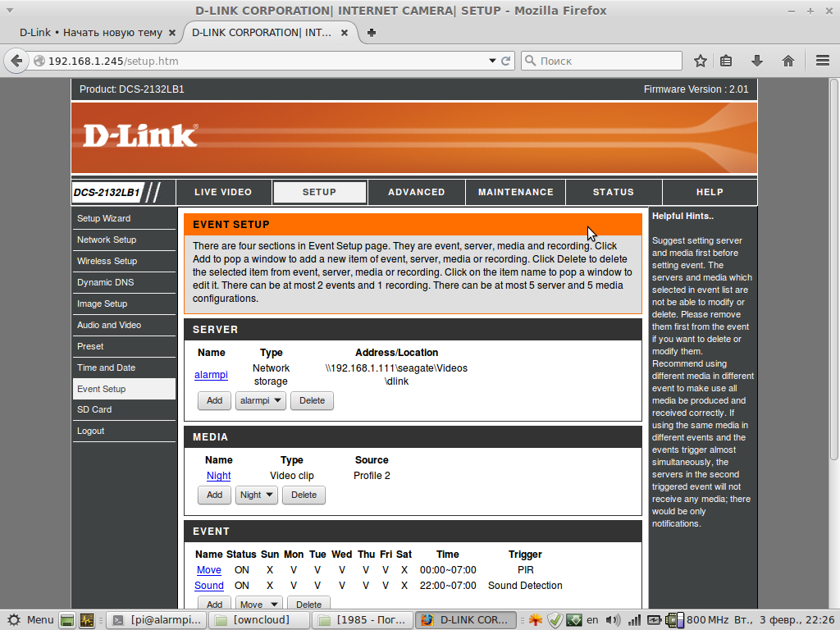Click the browser back arrow button
This screenshot has height=630, width=840.
tap(16, 61)
